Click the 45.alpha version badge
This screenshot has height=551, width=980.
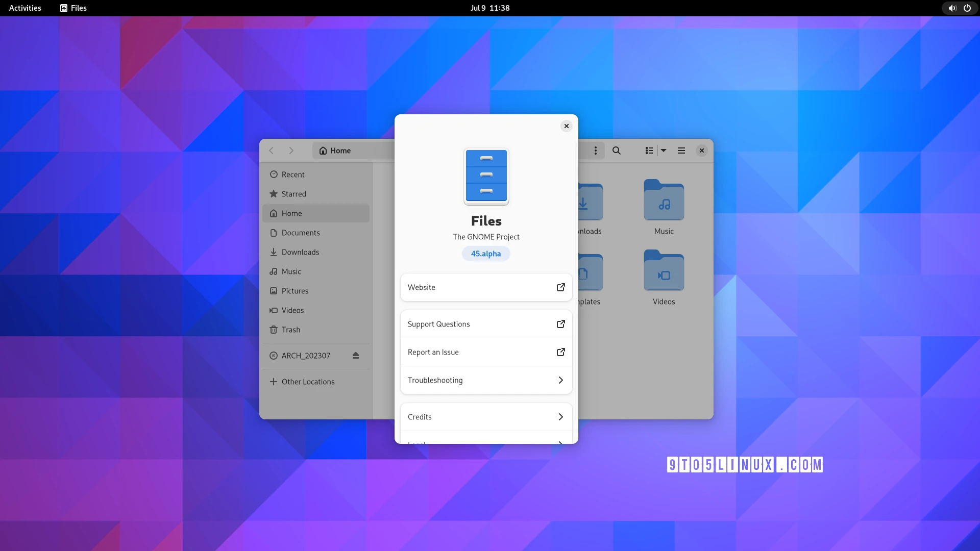tap(486, 254)
